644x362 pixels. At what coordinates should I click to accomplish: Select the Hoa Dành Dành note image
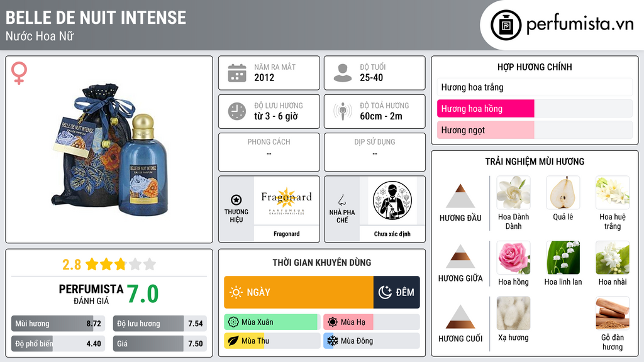pos(513,192)
